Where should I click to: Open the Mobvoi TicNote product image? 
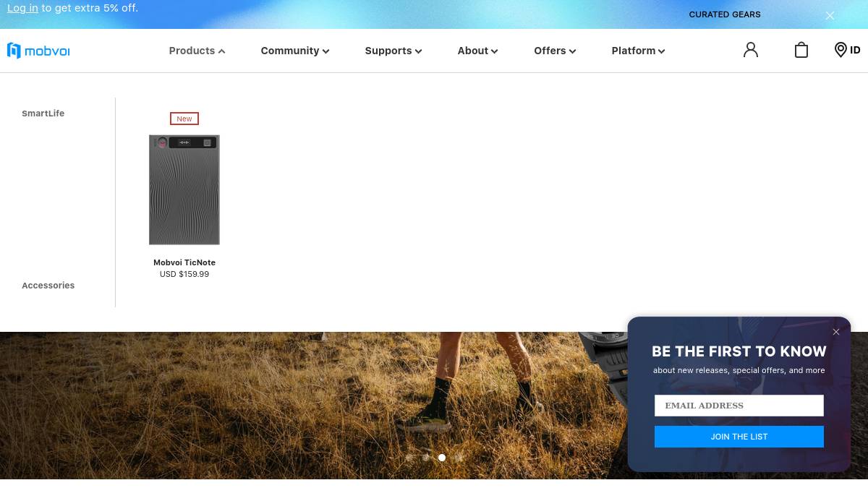[x=184, y=189]
